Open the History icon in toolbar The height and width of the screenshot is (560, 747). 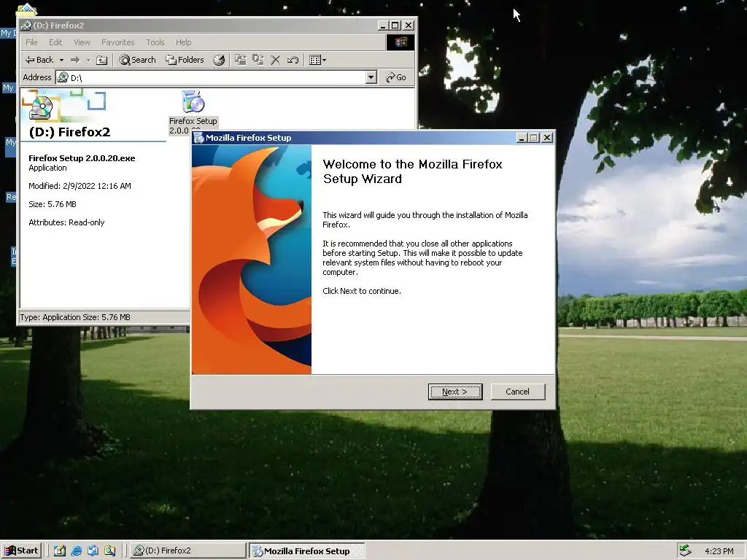(219, 60)
